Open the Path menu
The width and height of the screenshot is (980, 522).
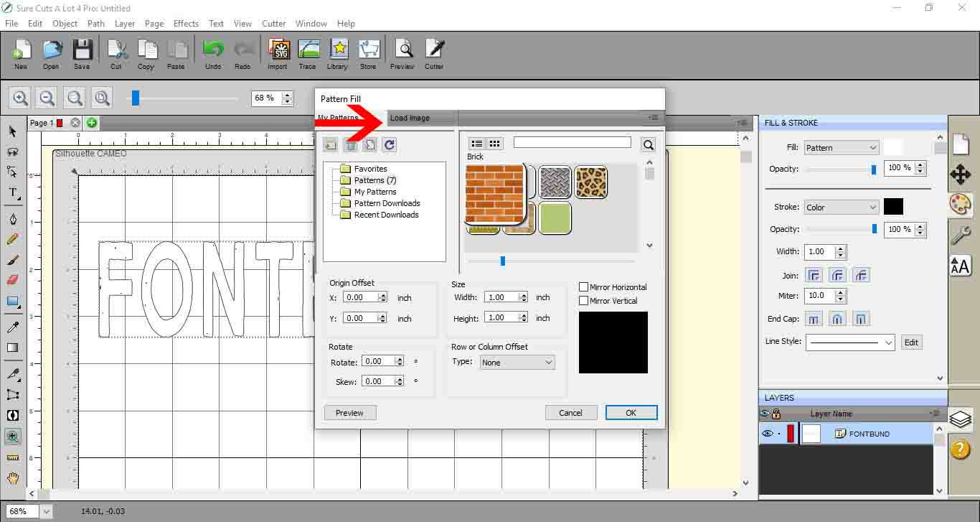96,24
